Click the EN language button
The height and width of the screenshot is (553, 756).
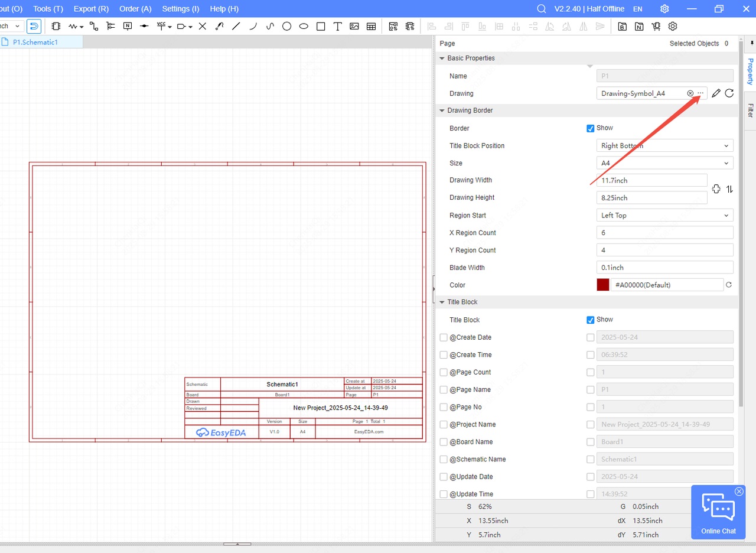(637, 9)
